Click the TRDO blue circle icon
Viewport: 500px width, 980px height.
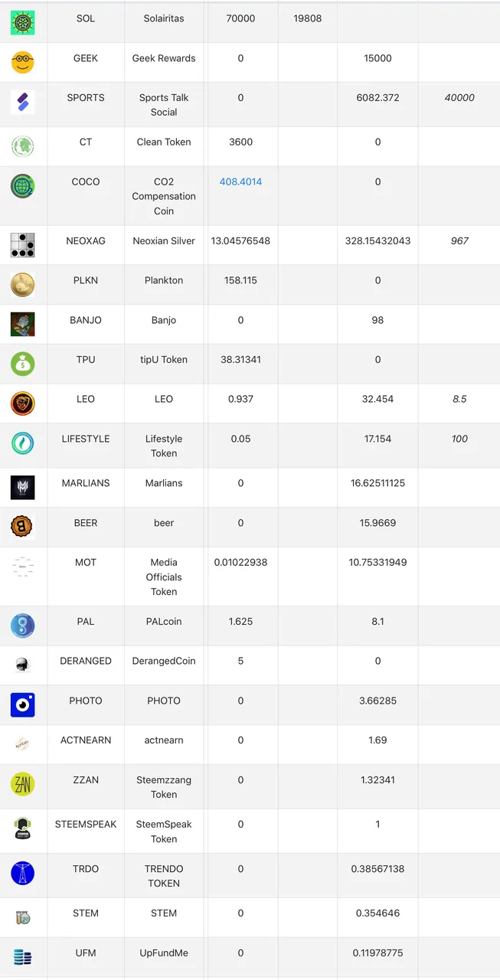click(23, 874)
